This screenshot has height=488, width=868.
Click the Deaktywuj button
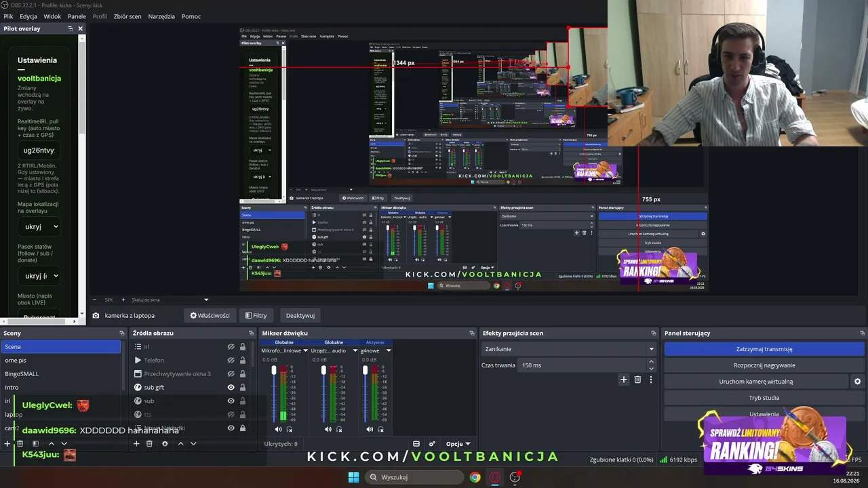(300, 315)
